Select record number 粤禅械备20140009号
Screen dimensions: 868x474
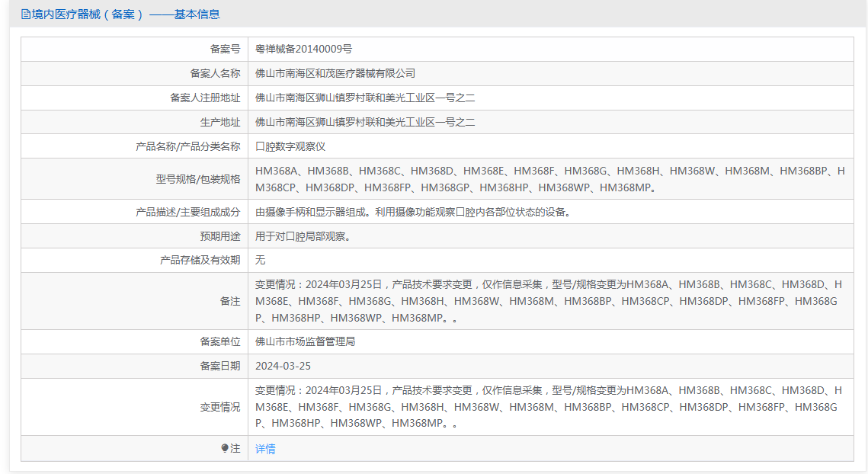[x=303, y=50]
